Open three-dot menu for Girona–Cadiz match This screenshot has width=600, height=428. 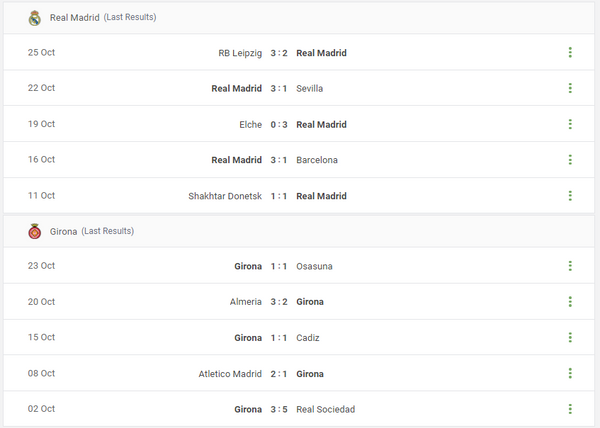(x=569, y=338)
